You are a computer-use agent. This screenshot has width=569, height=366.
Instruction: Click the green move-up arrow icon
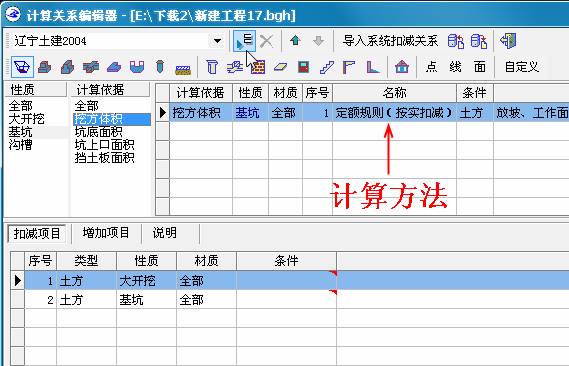(295, 41)
